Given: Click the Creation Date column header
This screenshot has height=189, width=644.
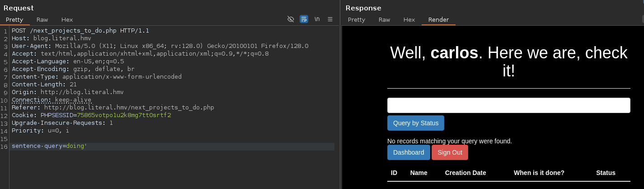Looking at the screenshot, I should (x=465, y=173).
